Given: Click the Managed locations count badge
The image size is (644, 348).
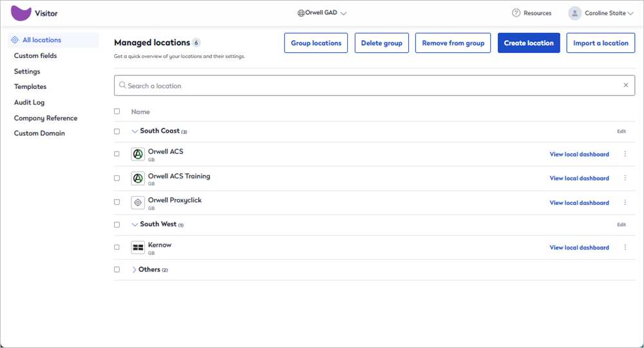Looking at the screenshot, I should click(x=196, y=43).
